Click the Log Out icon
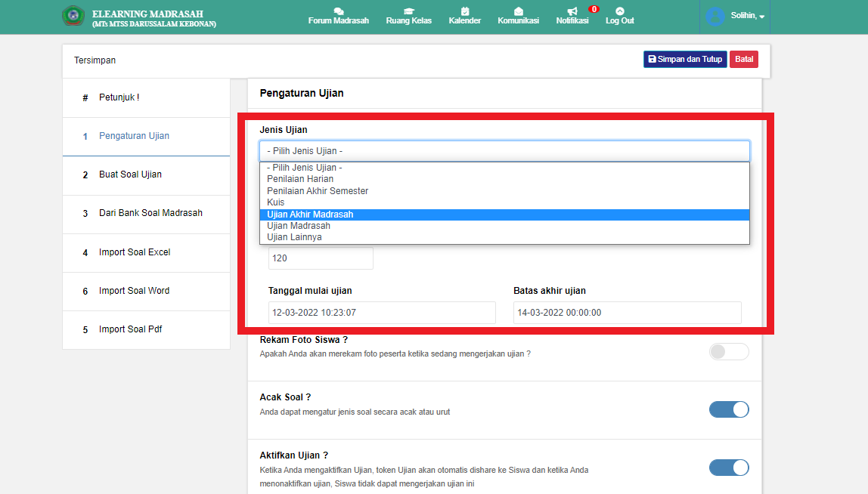The width and height of the screenshot is (868, 494). [619, 11]
